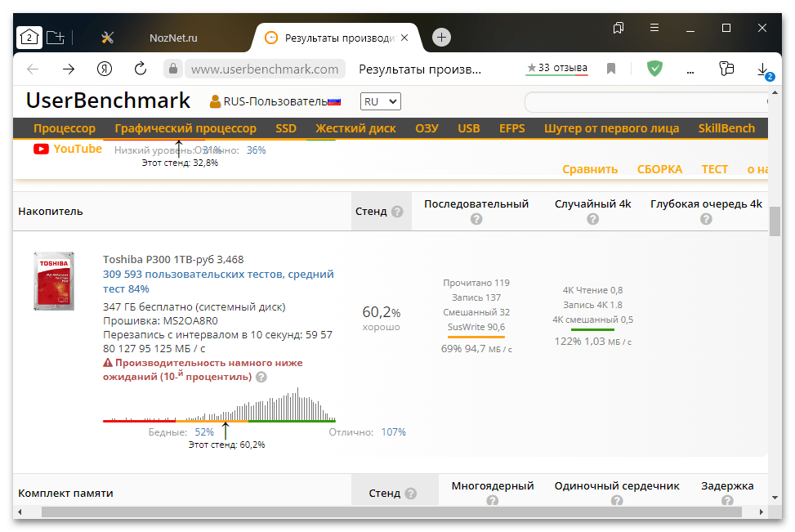Open the tab counter home icon
This screenshot has height=532, width=795.
point(29,38)
